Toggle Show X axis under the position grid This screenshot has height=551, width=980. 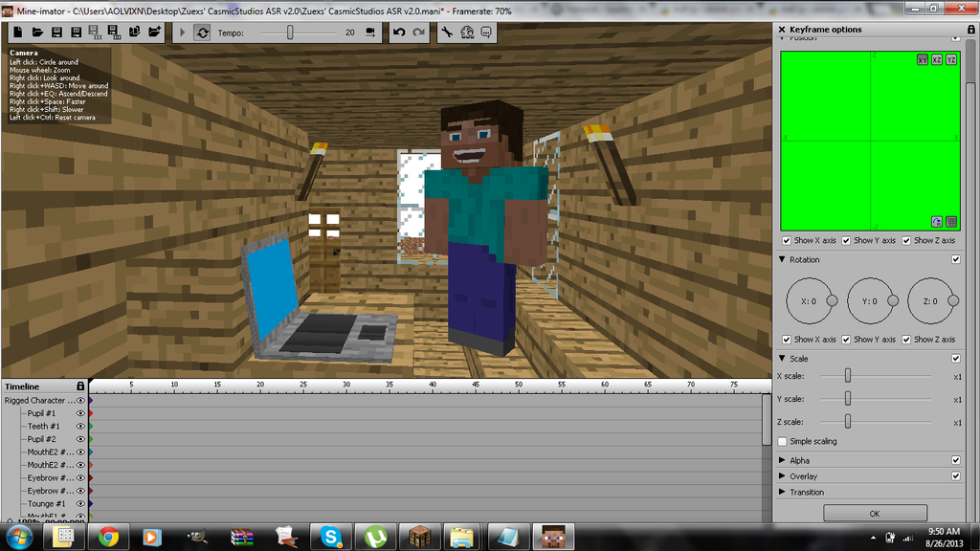pyautogui.click(x=787, y=240)
